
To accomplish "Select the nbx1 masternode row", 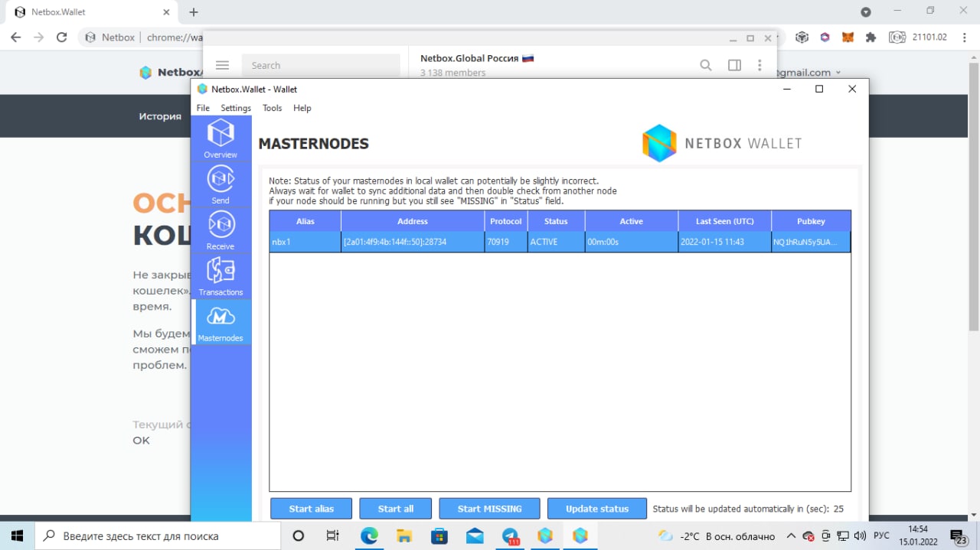I will (560, 242).
